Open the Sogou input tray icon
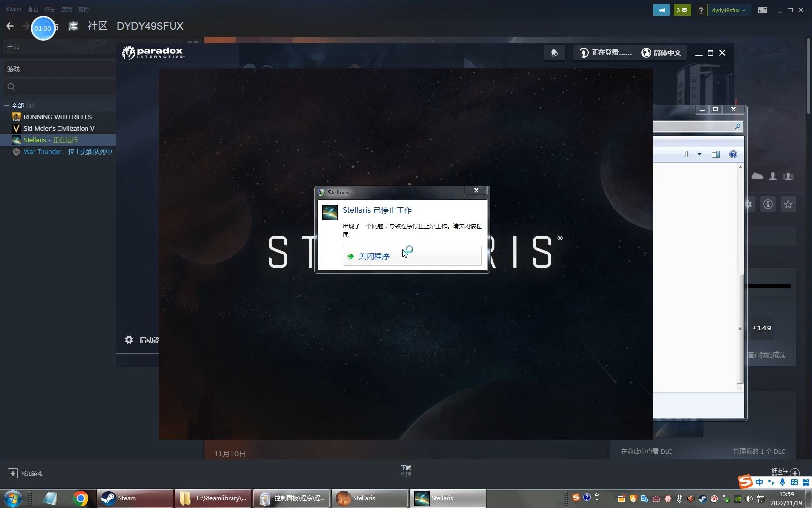This screenshot has height=508, width=812. coord(576,497)
